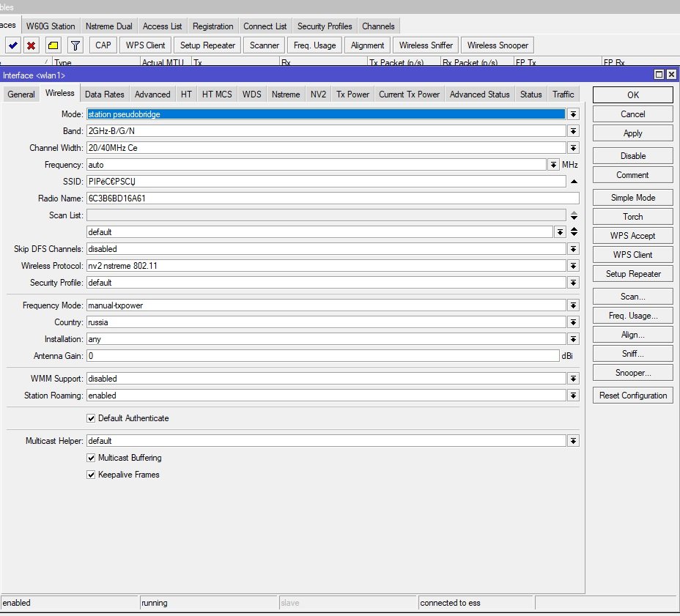
Task: Close the Interface wlan1 dialog
Action: 670,75
